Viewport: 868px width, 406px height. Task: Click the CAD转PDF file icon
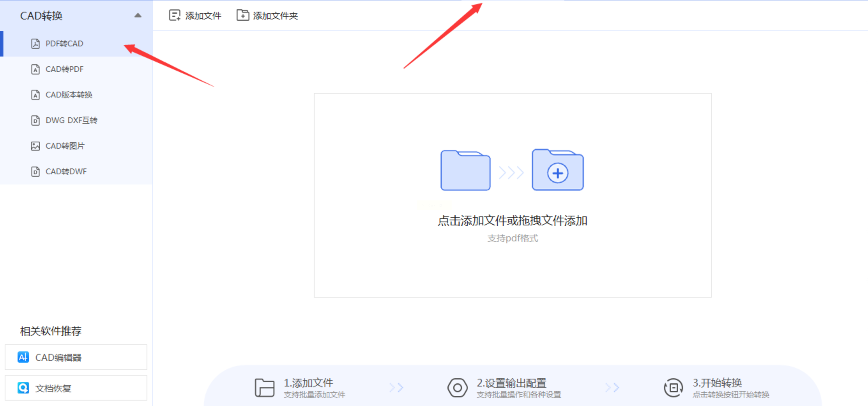pos(35,69)
